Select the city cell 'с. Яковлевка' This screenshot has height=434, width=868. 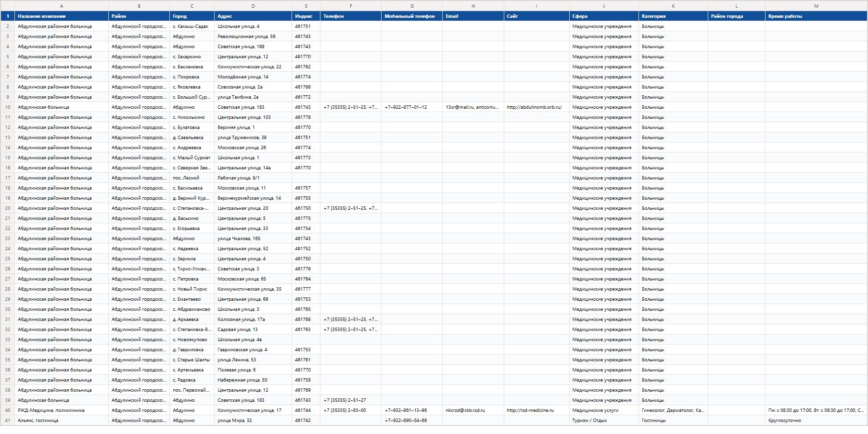(192, 87)
